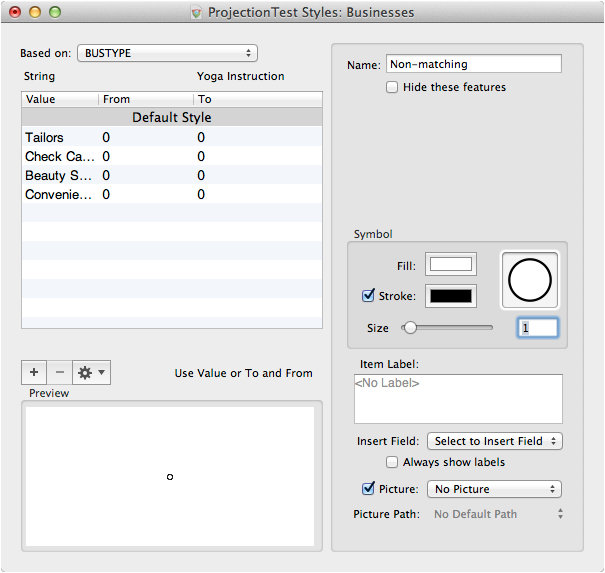Click the minus button to remove a style
The height and width of the screenshot is (573, 605).
point(59,372)
